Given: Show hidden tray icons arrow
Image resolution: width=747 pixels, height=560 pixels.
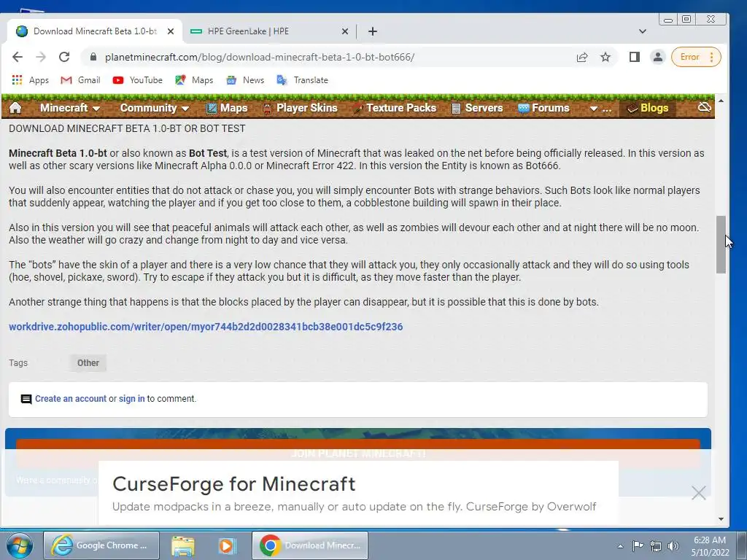Looking at the screenshot, I should [620, 546].
